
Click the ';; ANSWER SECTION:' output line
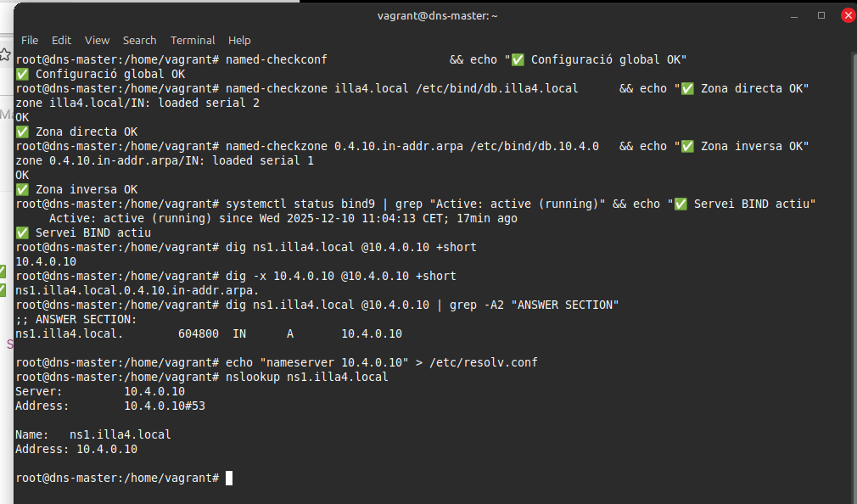click(76, 320)
